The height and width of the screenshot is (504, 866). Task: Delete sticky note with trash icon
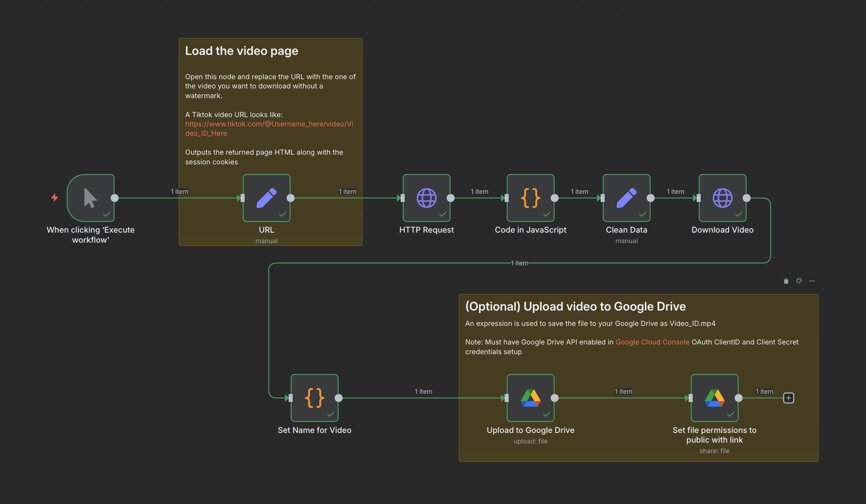(x=786, y=281)
